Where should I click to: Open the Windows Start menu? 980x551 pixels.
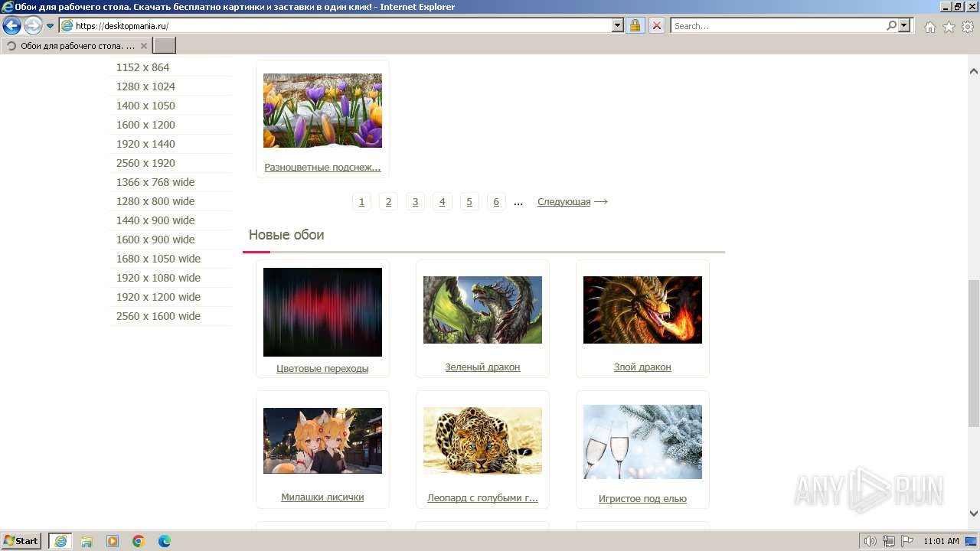tap(21, 540)
